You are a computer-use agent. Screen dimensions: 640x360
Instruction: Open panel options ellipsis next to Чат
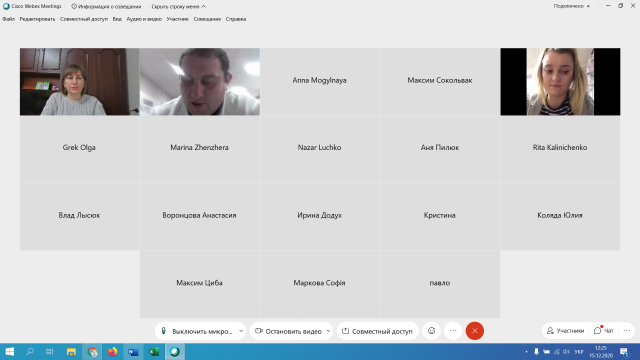coord(627,331)
